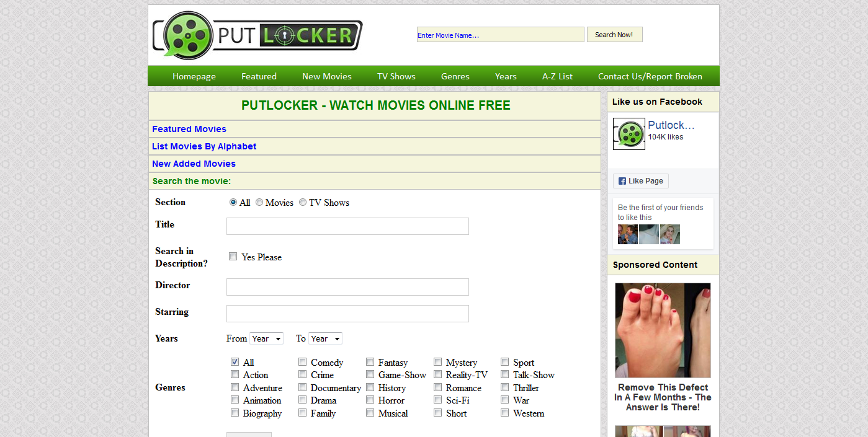The height and width of the screenshot is (437, 868).
Task: Open the List Movies By Alphabet link
Action: pos(204,146)
